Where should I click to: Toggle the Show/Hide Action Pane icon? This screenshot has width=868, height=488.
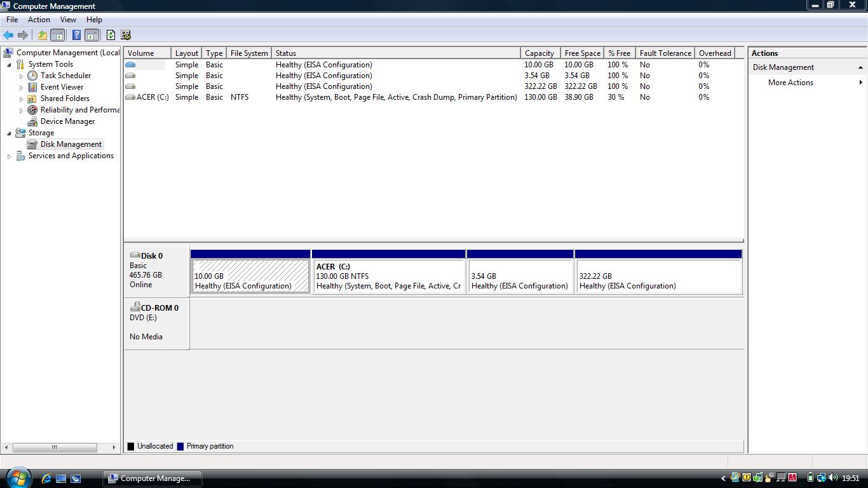click(x=92, y=36)
